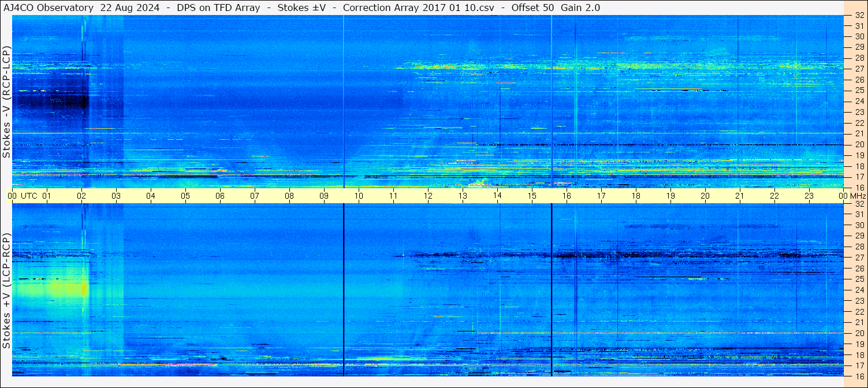Select the 05 hour mark on time axis
868x388 pixels.
[185, 196]
